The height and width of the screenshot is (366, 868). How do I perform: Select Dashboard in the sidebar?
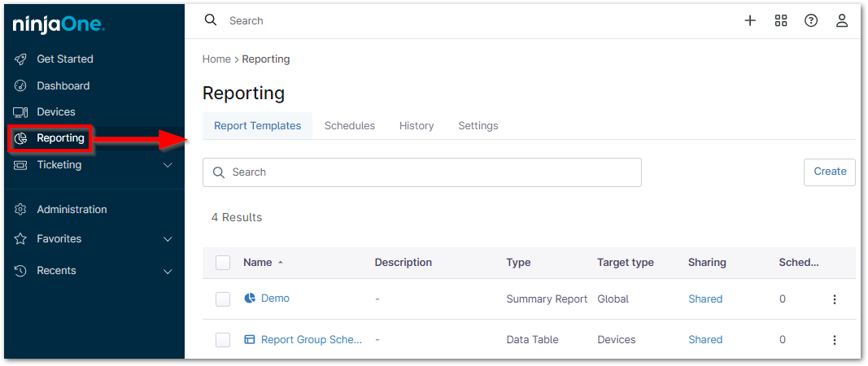click(63, 86)
